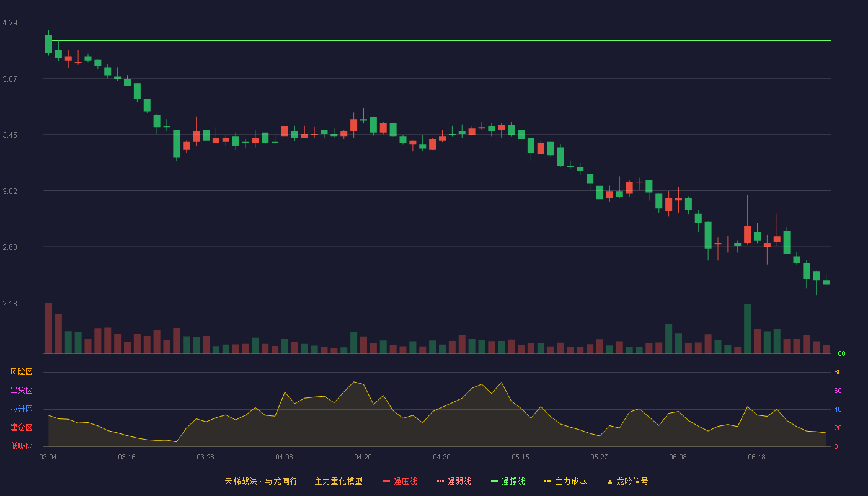Screen dimensions: 868x496
Task: Click the 风险区 zone label
Action: pyautogui.click(x=21, y=372)
